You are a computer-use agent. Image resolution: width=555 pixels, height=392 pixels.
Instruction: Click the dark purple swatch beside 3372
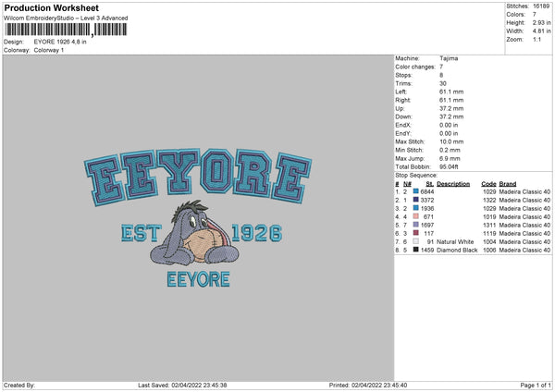pyautogui.click(x=416, y=200)
